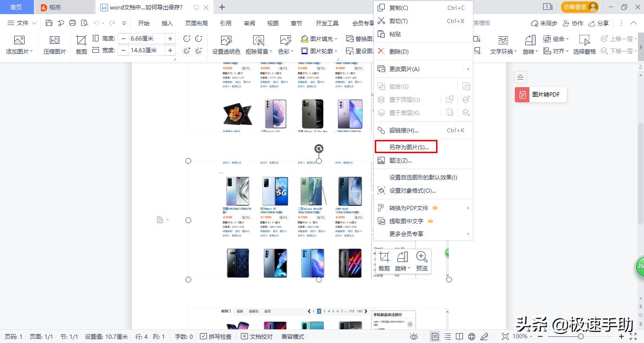Switch to full-screen reading mode in status bar
644x343 pixels.
coord(459,336)
